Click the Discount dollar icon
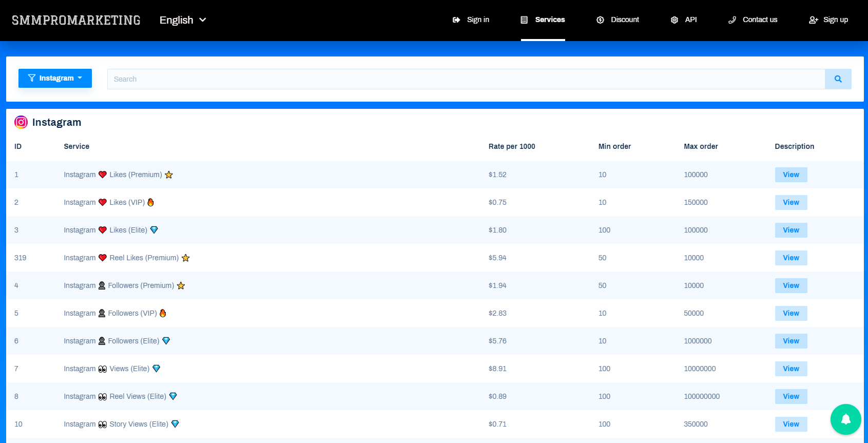 point(600,20)
